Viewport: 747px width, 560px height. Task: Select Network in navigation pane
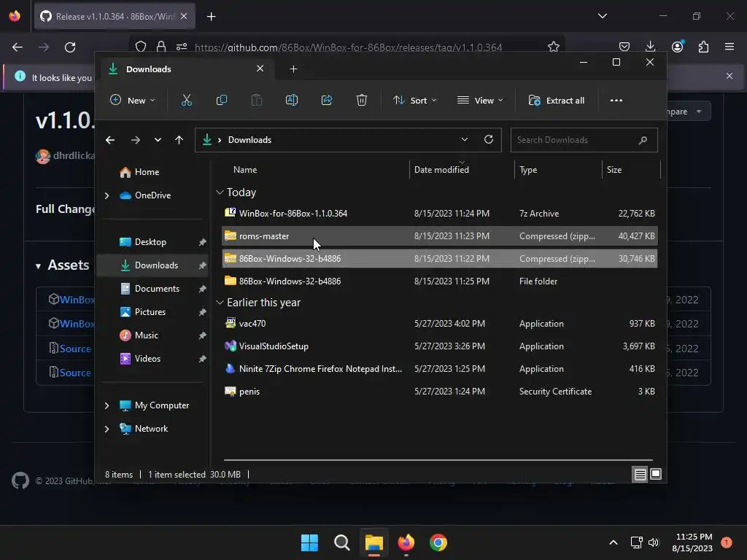coord(151,429)
